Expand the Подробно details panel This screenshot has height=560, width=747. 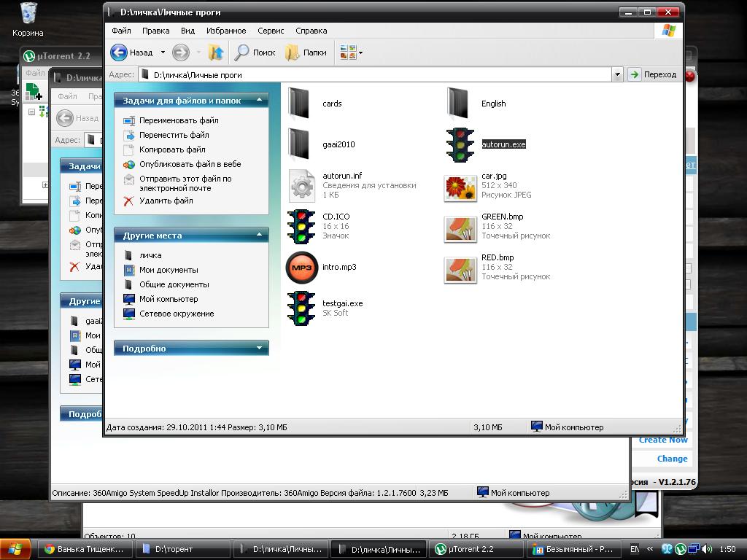point(259,349)
